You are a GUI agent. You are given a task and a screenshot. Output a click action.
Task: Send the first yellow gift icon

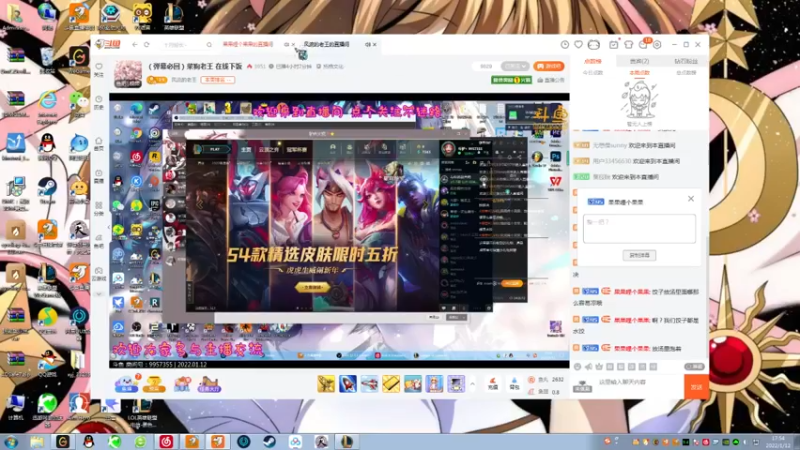click(326, 384)
